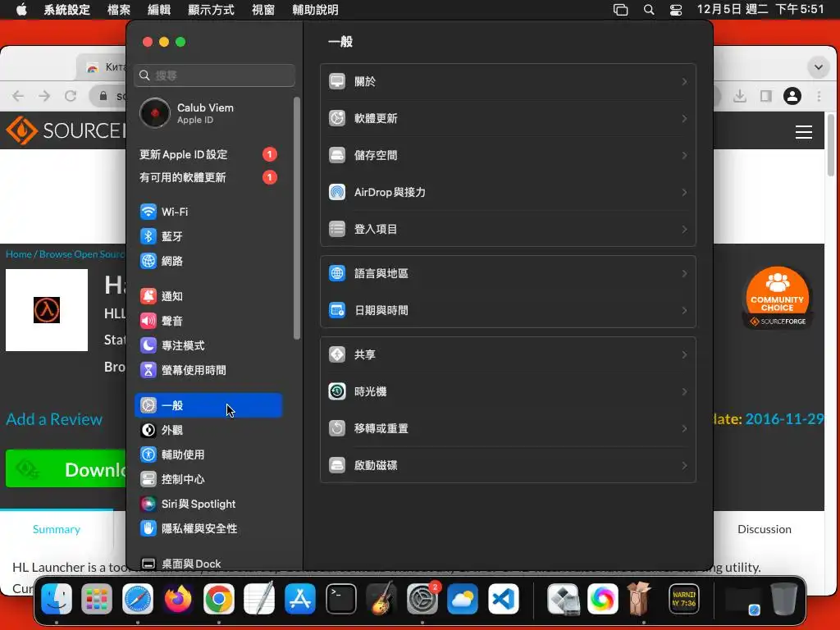Click Add a Review link in browser

pyautogui.click(x=54, y=419)
